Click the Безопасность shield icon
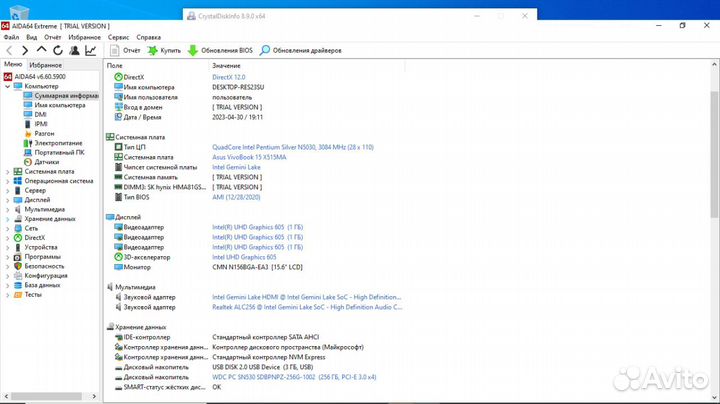Viewport: 720px width, 404px height. point(18,266)
